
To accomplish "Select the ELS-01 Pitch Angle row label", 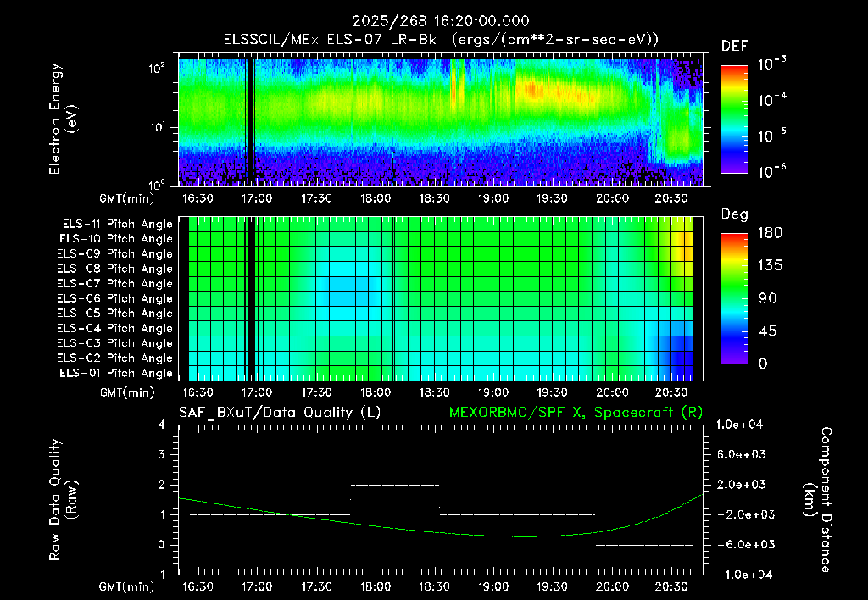I will [x=116, y=373].
